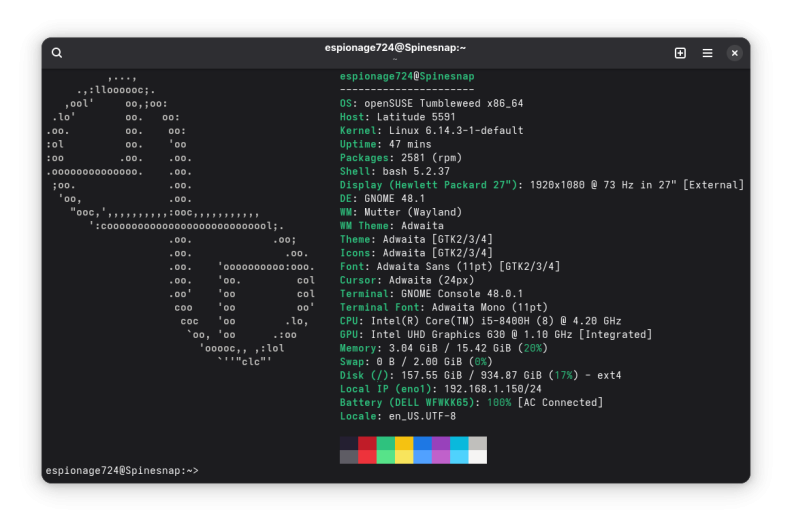The width and height of the screenshot is (792, 529).
Task: Click the OS line openSUSE Tumbleweed x86_64
Action: tap(431, 104)
